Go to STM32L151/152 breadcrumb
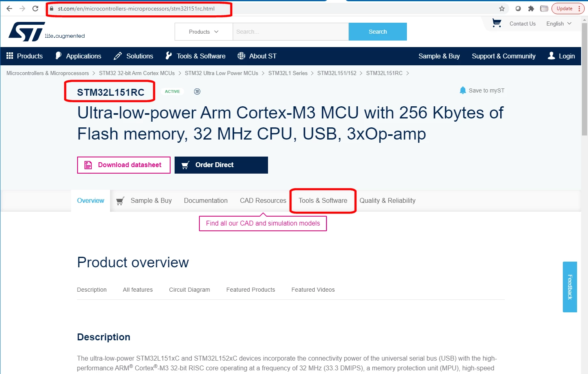 [337, 73]
